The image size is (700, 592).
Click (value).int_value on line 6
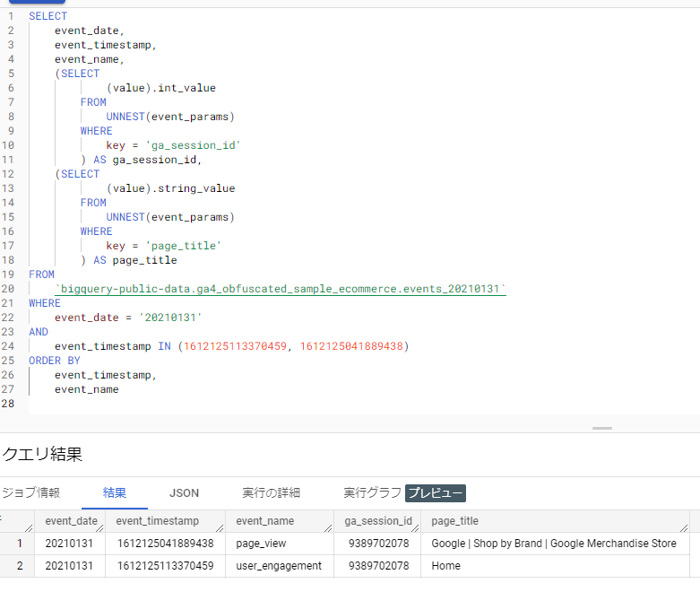pyautogui.click(x=161, y=88)
